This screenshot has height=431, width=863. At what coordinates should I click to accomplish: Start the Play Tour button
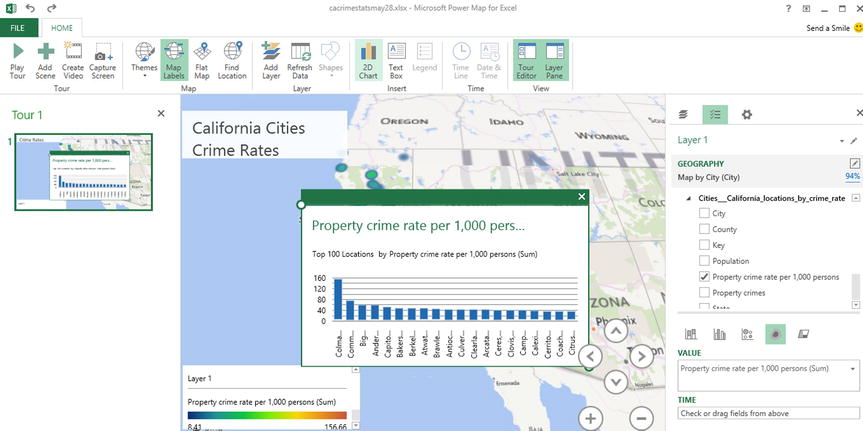click(x=18, y=61)
